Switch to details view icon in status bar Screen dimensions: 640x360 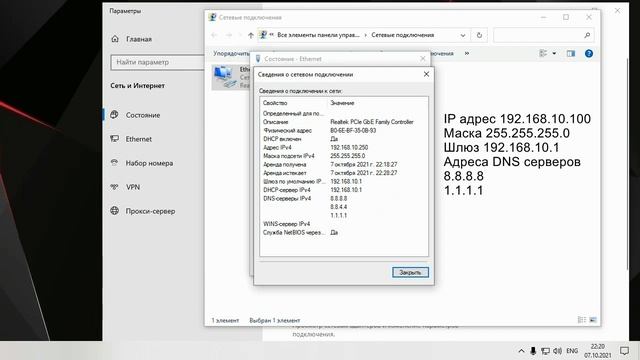582,320
